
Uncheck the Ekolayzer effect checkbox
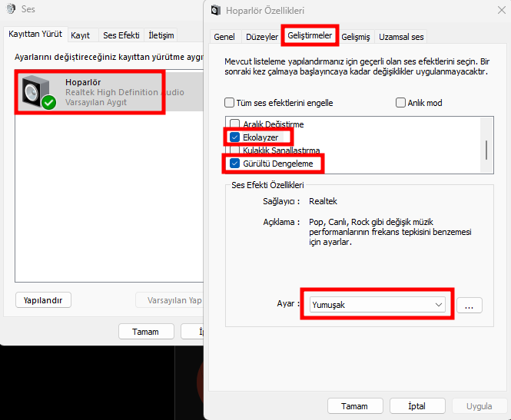234,137
